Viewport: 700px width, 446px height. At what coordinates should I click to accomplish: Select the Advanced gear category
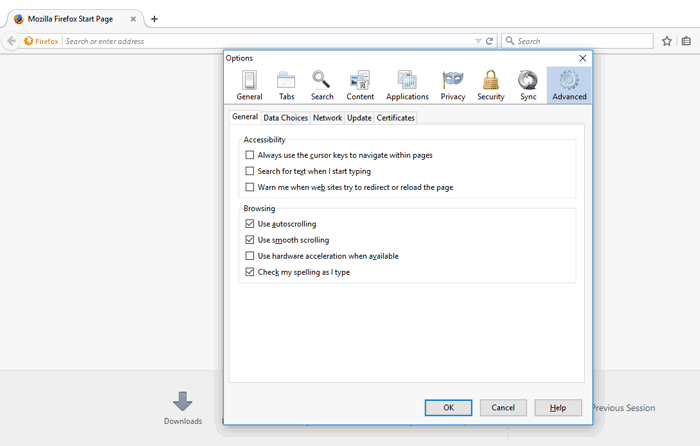click(569, 85)
